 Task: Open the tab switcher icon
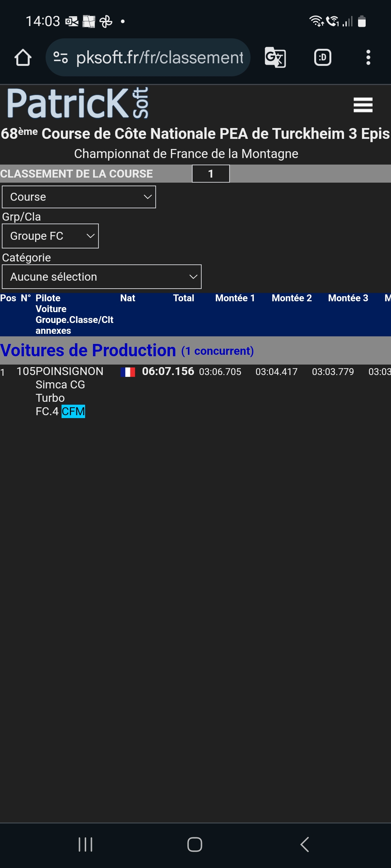click(x=322, y=58)
